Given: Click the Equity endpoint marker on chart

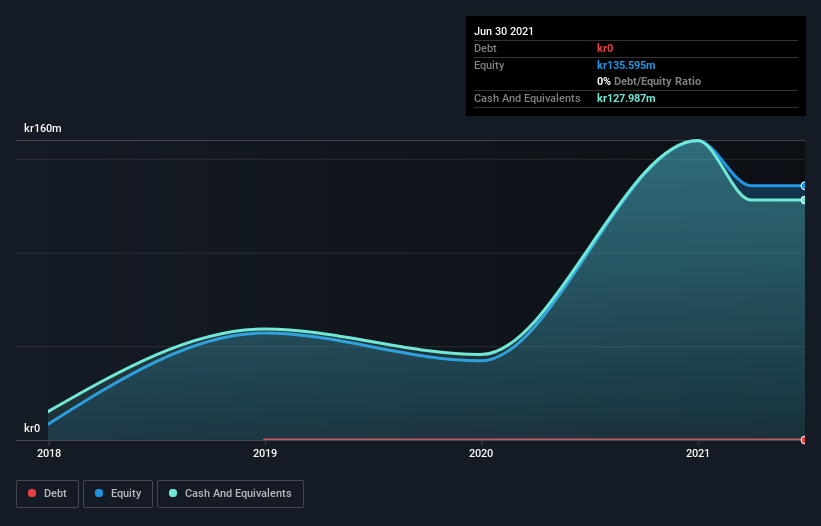Looking at the screenshot, I should coord(804,186).
